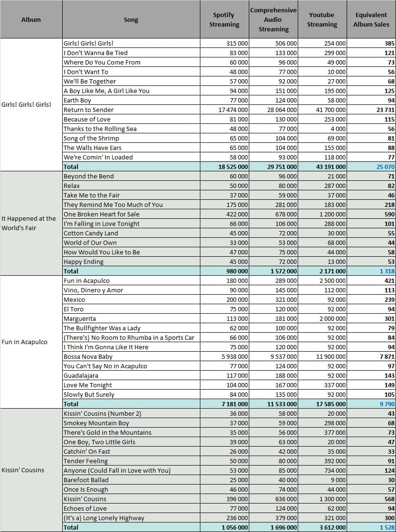Select the 'Return to Sender' song cell
The image size is (396, 532).
pyautogui.click(x=131, y=110)
